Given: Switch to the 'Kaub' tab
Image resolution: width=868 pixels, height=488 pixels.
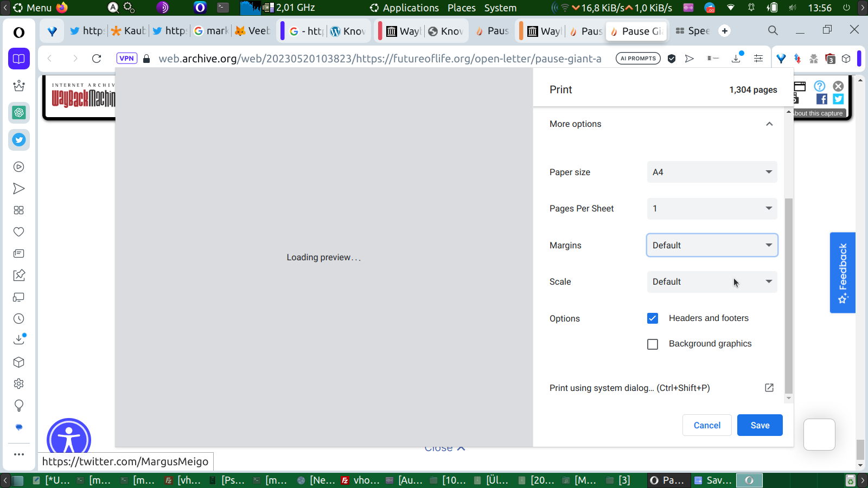Looking at the screenshot, I should [x=129, y=31].
